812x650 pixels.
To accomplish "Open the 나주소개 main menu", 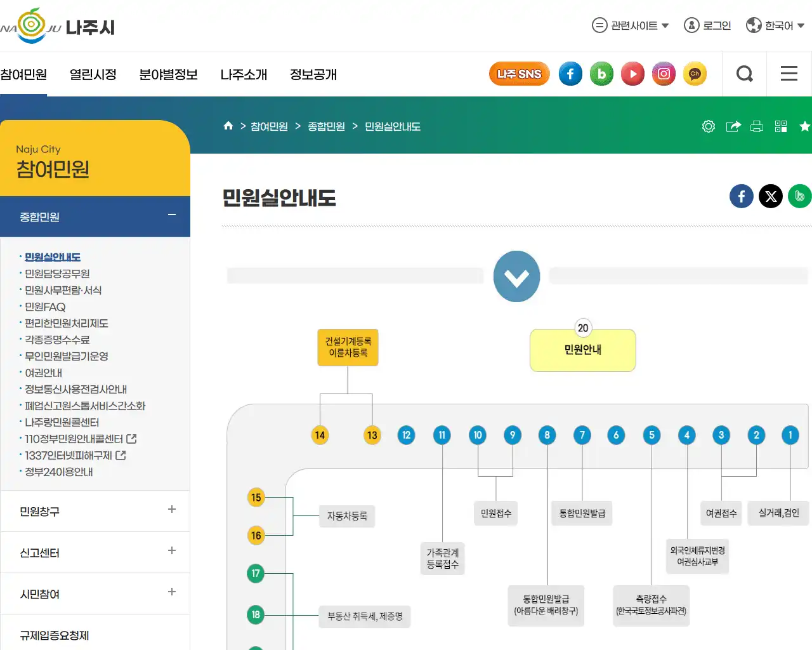I will 244,75.
